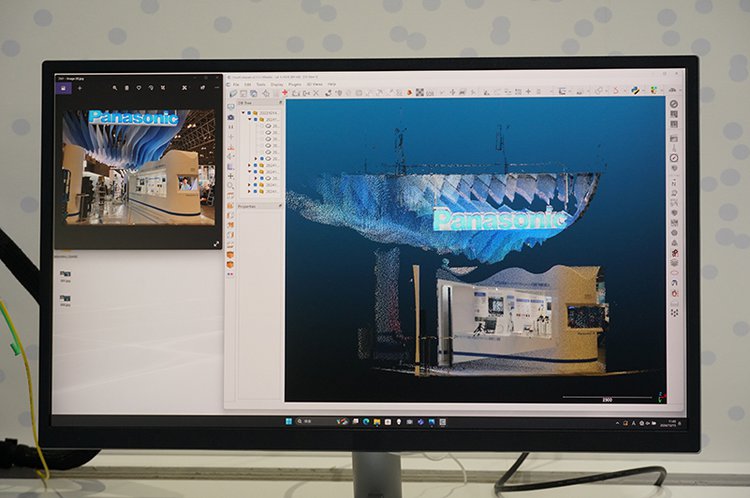Select the first cloud entry in DB Tree
This screenshot has width=750, height=498.
[x=272, y=126]
